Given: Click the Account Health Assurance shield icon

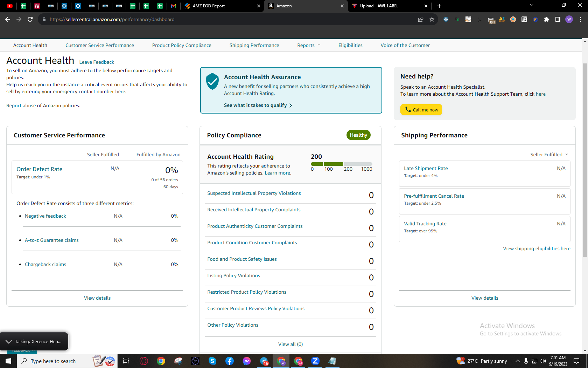Looking at the screenshot, I should coord(212,81).
